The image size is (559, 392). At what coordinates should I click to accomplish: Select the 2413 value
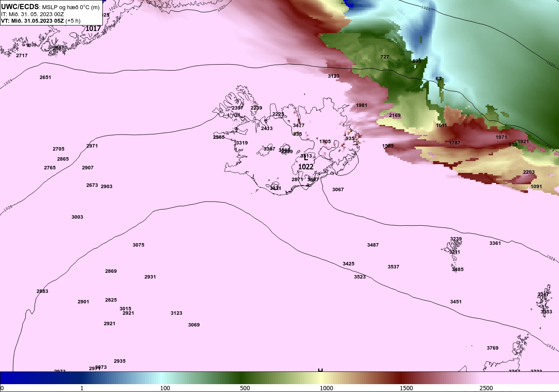[267, 128]
